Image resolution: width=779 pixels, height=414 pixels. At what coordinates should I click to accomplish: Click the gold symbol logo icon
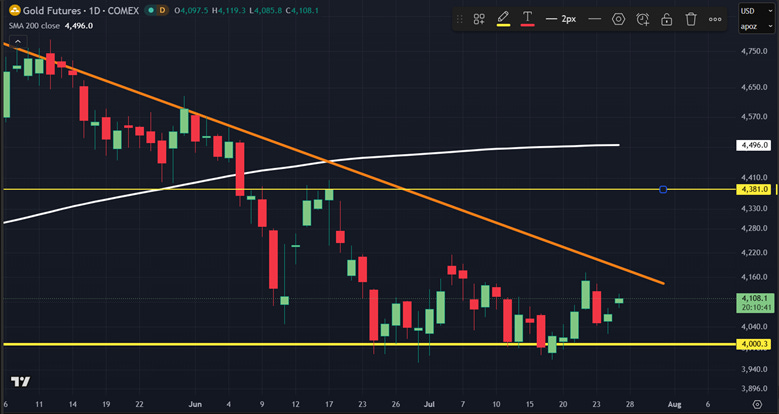click(x=15, y=10)
